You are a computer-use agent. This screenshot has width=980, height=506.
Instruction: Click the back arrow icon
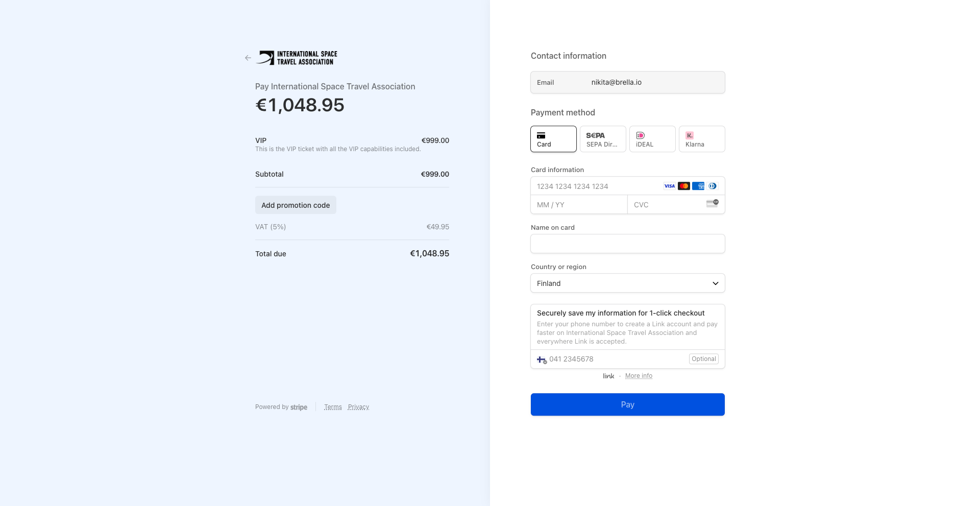[248, 58]
